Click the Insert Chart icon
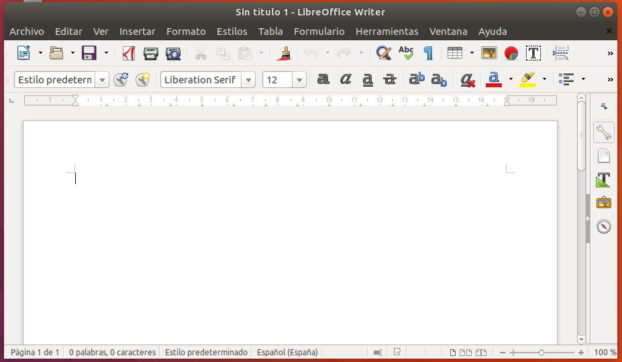 511,53
